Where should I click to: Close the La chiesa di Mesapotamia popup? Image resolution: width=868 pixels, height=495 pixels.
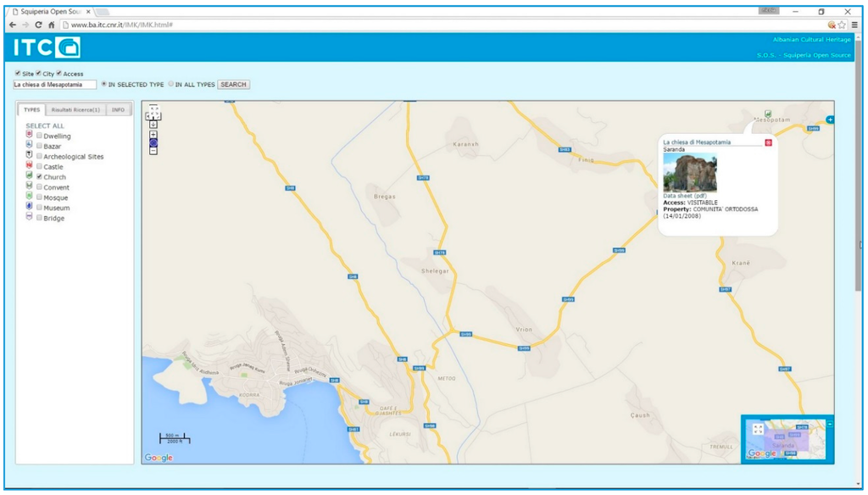(769, 142)
